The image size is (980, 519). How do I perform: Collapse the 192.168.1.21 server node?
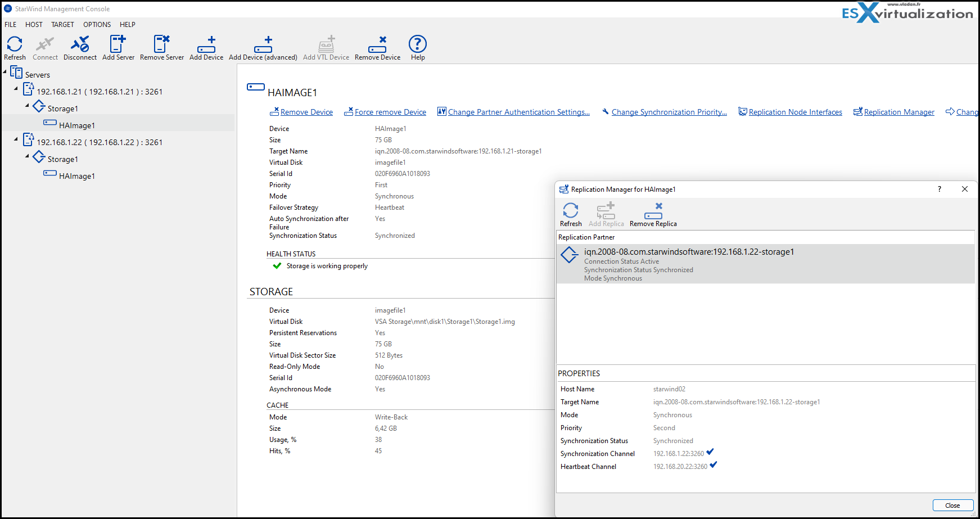(x=16, y=88)
